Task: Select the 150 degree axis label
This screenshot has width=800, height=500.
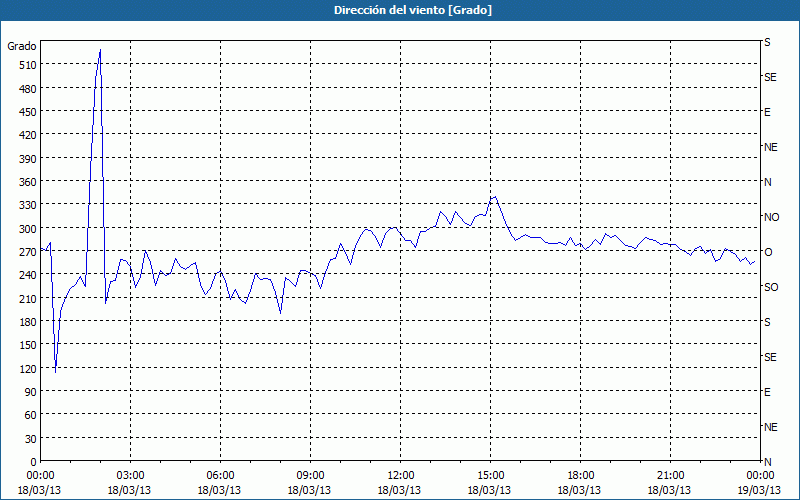Action: pyautogui.click(x=28, y=345)
